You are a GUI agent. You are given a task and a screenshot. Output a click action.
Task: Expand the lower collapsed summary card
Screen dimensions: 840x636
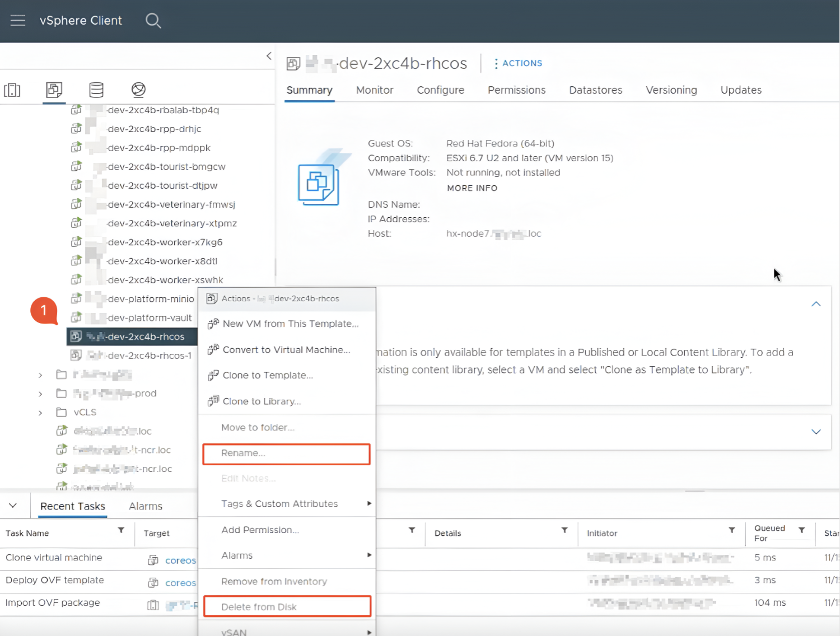[x=816, y=432]
